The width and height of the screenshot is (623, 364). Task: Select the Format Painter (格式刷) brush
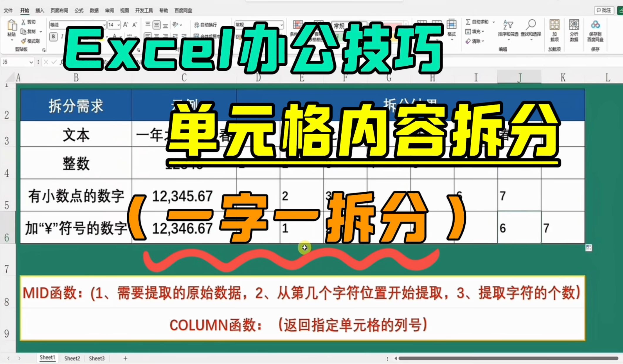click(24, 41)
